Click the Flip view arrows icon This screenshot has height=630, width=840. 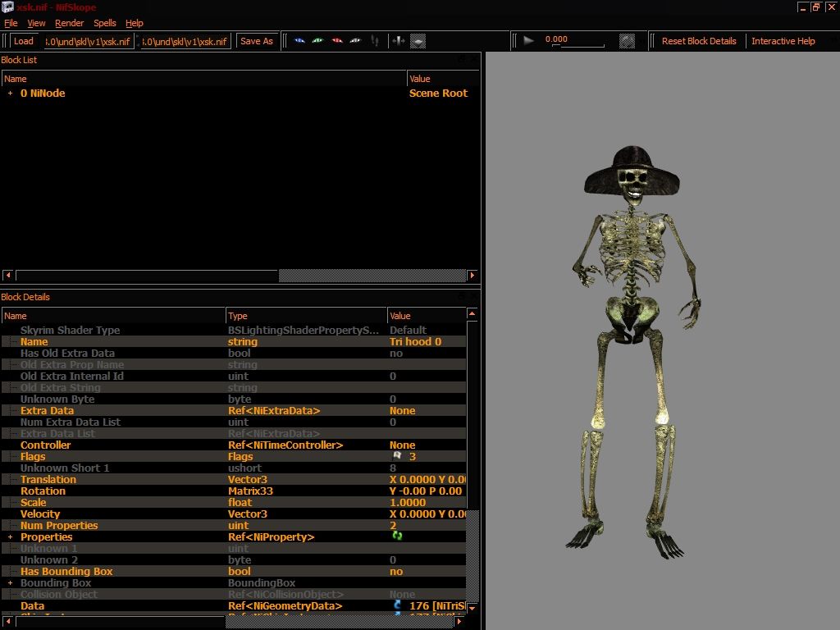pos(399,41)
